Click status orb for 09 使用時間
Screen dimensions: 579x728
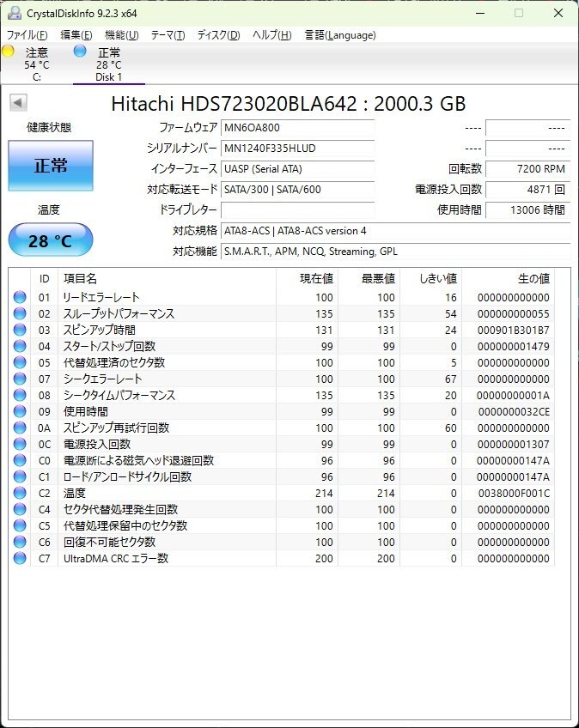point(20,411)
